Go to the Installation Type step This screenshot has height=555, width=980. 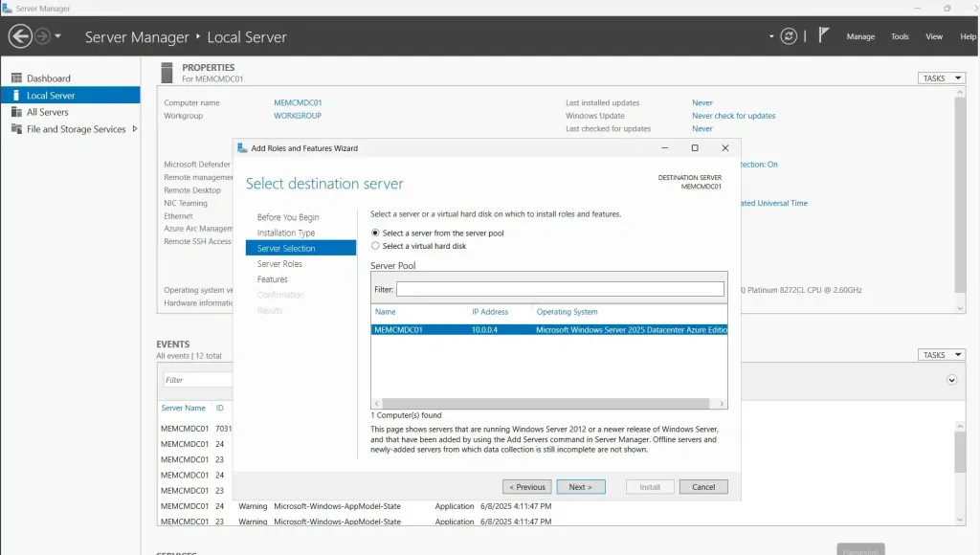(x=285, y=233)
